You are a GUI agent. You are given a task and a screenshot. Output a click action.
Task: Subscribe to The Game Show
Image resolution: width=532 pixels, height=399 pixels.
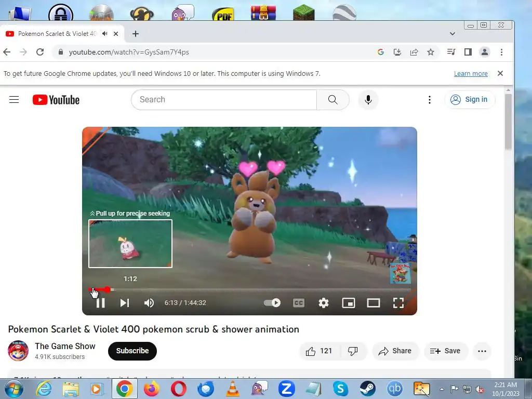pos(132,351)
